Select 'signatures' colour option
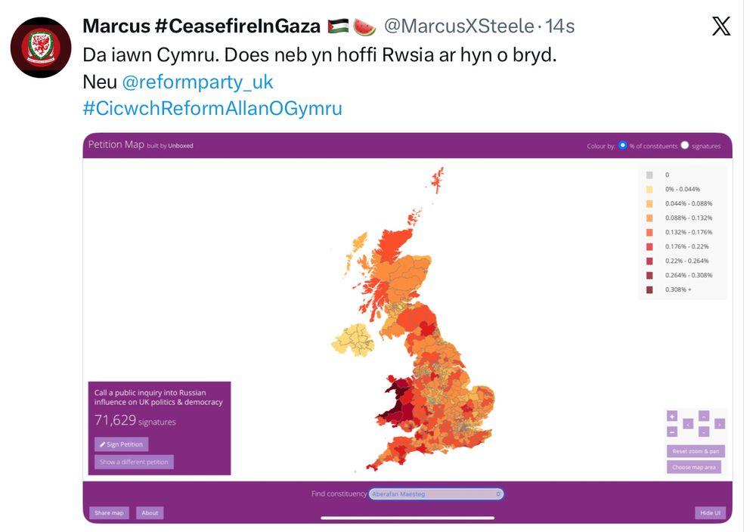The width and height of the screenshot is (756, 532). [x=685, y=145]
